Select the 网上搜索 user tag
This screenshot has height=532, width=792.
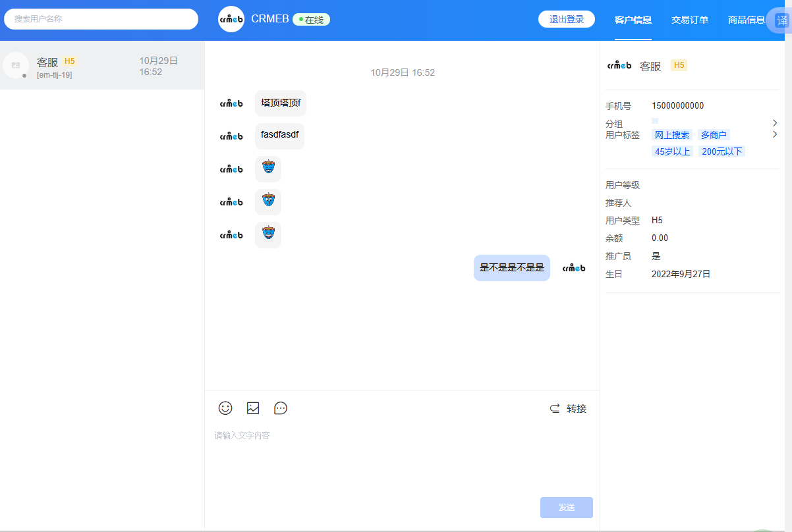[671, 134]
